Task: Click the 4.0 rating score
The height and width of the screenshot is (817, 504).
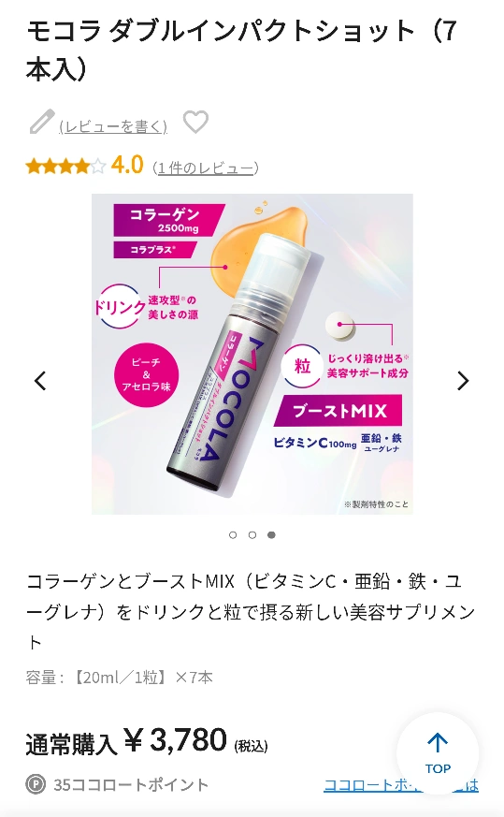Action: [x=127, y=166]
